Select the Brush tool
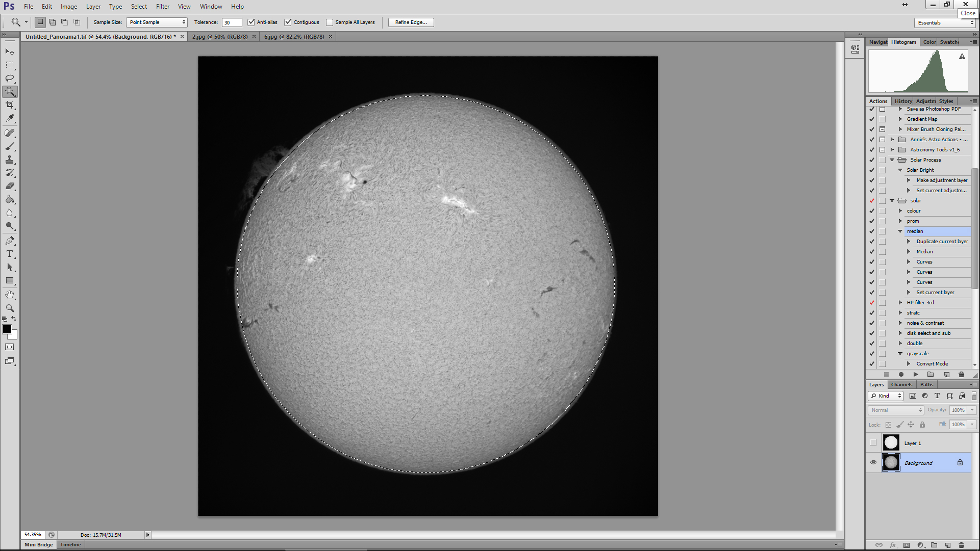This screenshot has height=551, width=980. coord(10,146)
